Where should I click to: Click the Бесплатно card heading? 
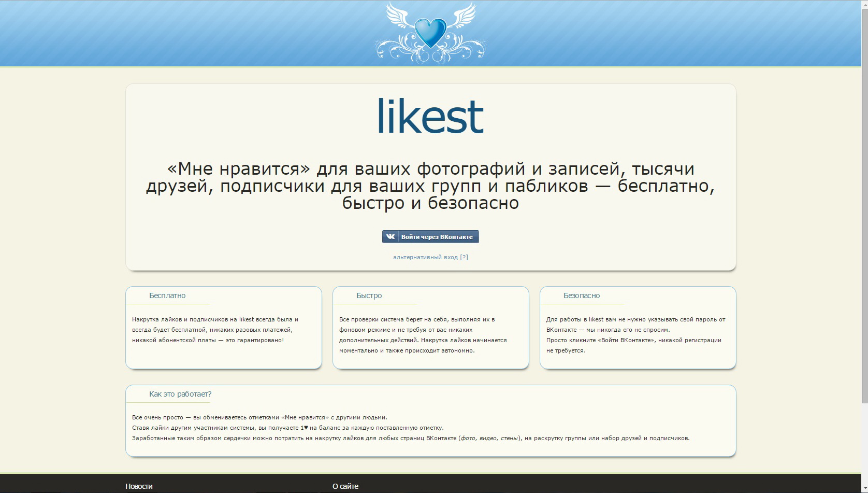coord(167,295)
